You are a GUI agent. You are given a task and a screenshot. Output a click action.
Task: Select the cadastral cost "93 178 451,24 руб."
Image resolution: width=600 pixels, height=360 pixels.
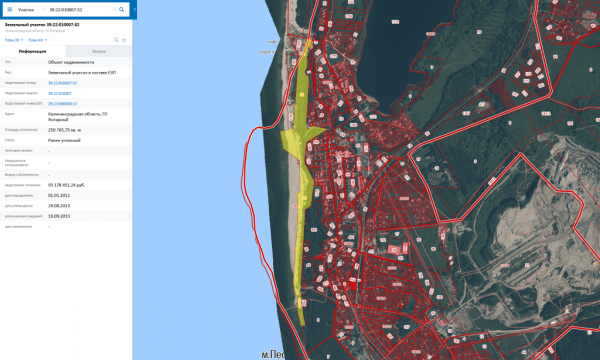pyautogui.click(x=67, y=185)
